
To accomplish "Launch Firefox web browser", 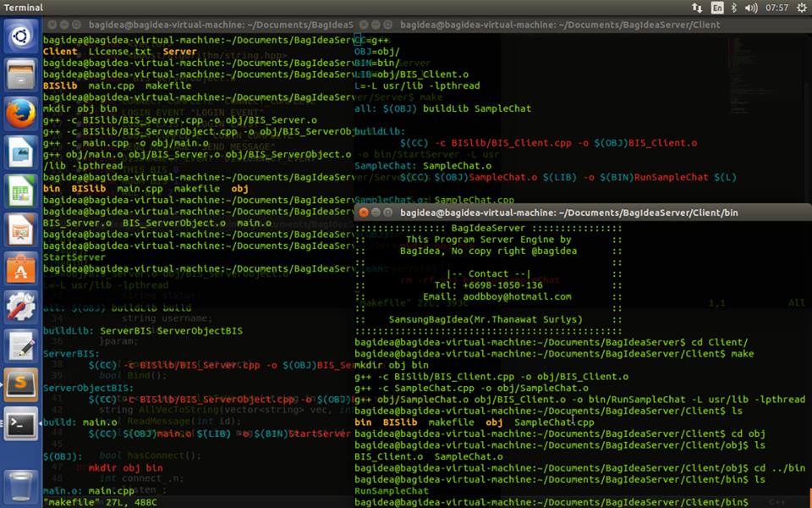I will click(21, 113).
